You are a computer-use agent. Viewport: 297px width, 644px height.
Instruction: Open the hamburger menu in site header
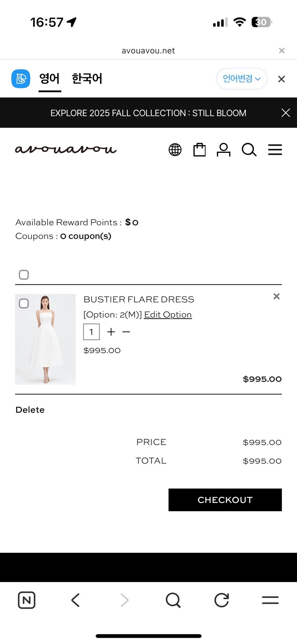click(x=275, y=150)
